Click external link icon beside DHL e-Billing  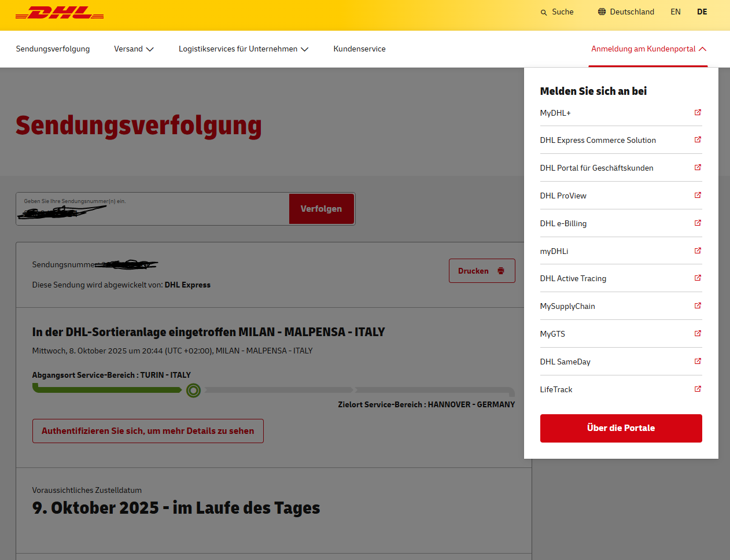(x=698, y=223)
